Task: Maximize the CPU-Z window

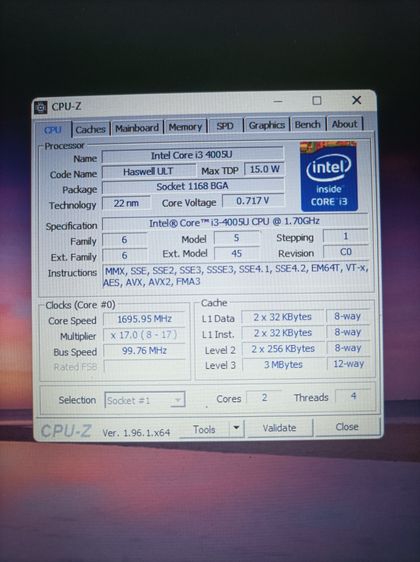Action: (x=317, y=100)
